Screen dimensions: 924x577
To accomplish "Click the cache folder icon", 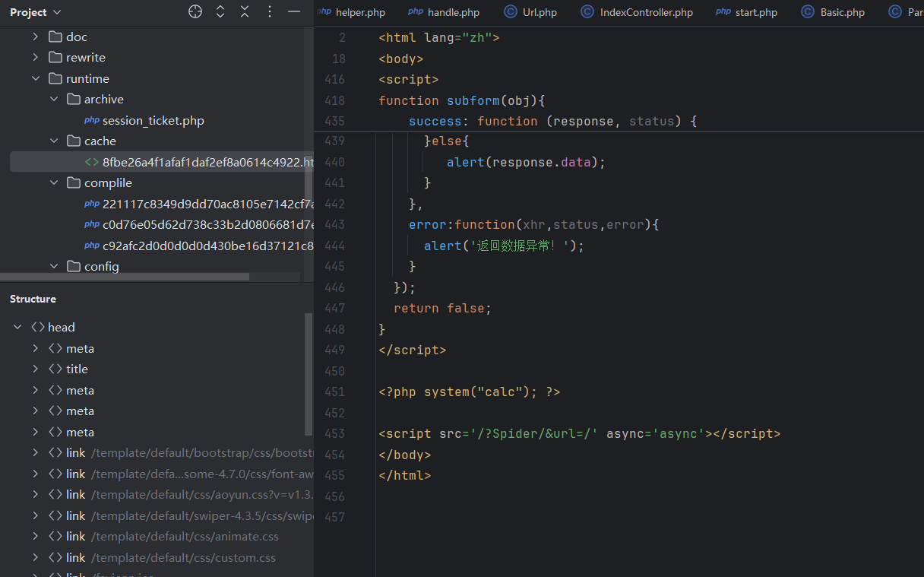I will coord(73,141).
